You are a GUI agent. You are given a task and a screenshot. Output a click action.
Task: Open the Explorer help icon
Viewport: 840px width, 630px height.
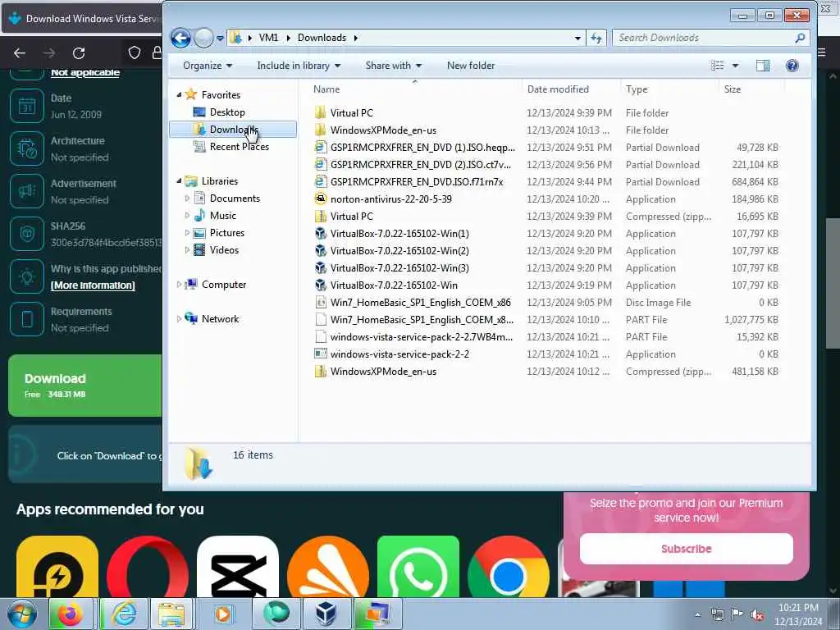tap(792, 66)
